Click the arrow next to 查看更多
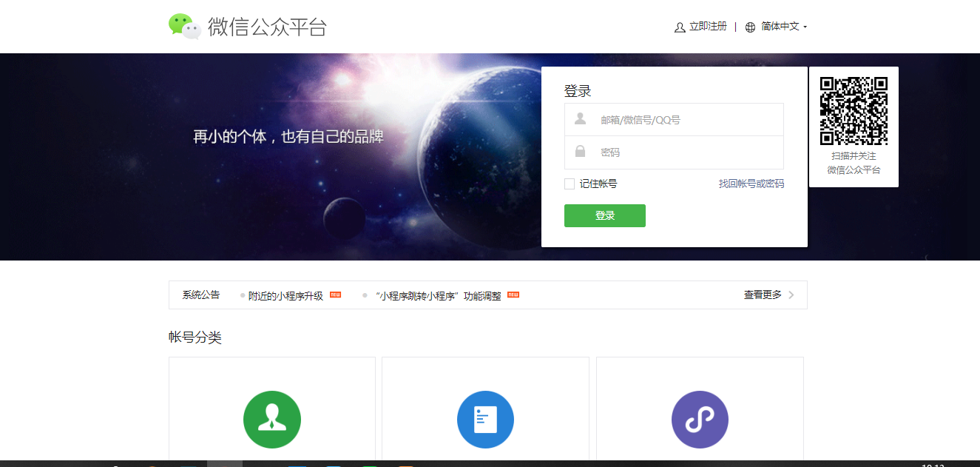Viewport: 980px width, 467px height. coord(791,295)
